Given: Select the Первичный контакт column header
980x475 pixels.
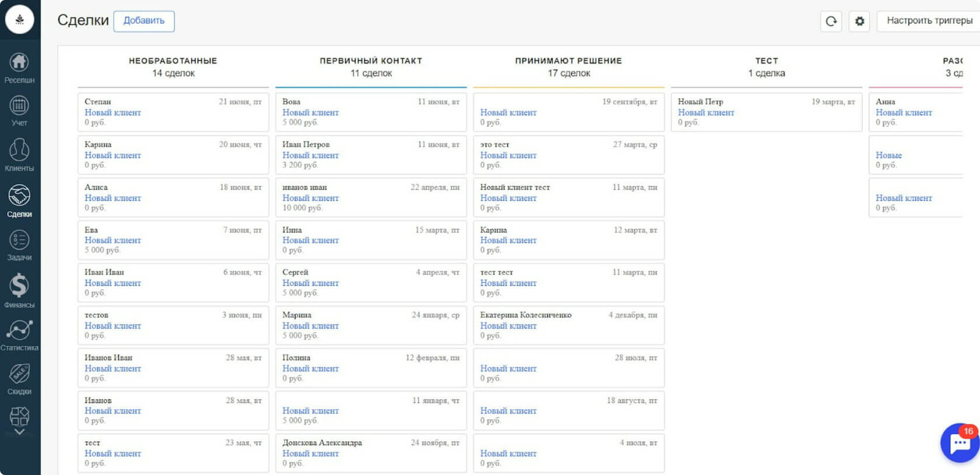Looking at the screenshot, I should (x=371, y=61).
